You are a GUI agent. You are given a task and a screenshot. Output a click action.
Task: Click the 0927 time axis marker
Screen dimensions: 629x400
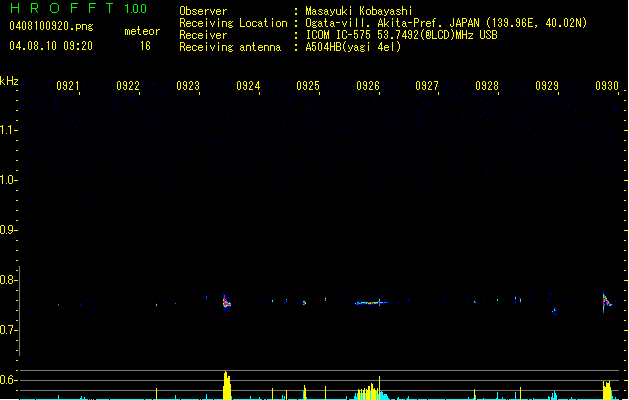[x=427, y=86]
